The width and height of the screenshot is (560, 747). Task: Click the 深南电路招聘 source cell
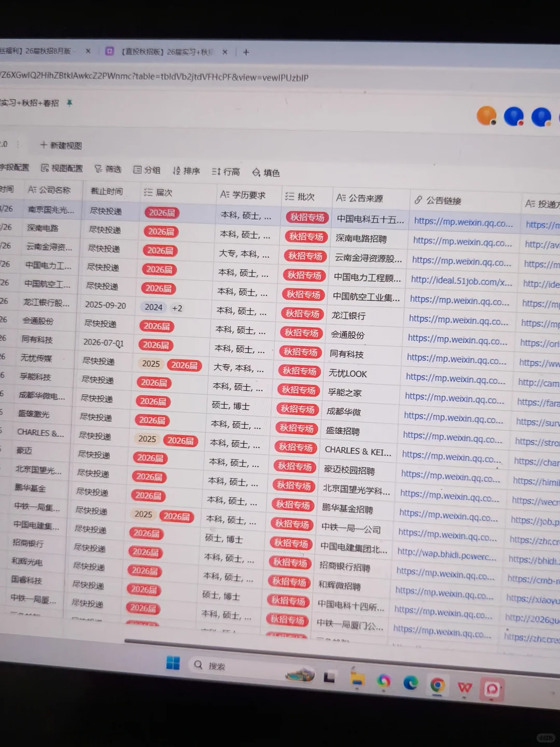(361, 239)
